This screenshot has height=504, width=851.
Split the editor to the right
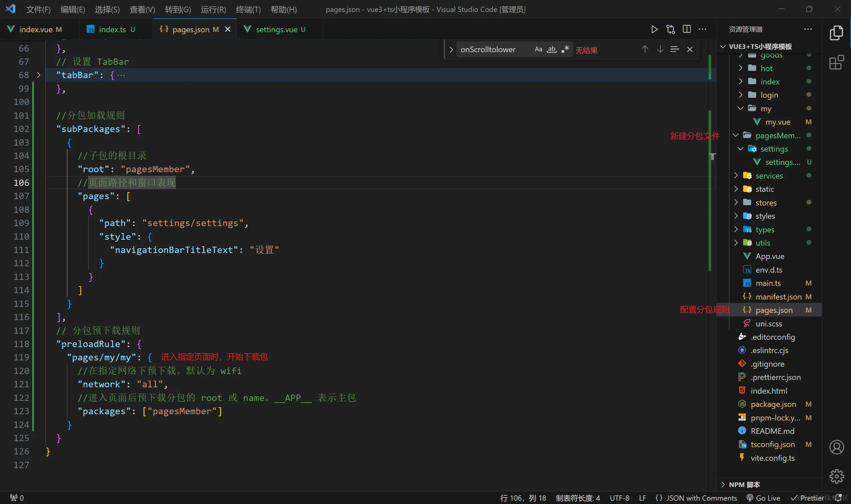[687, 29]
